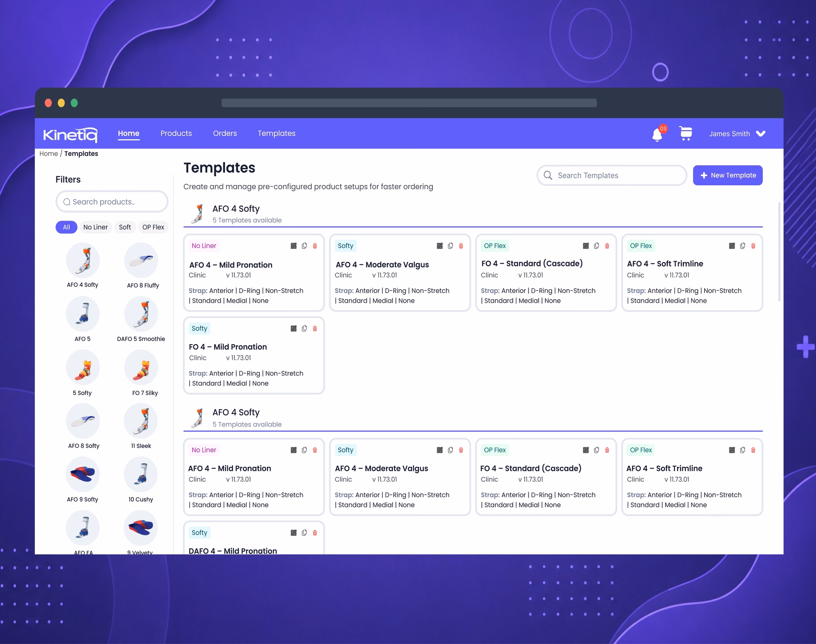Open the Products tab
The image size is (816, 644).
coord(176,133)
